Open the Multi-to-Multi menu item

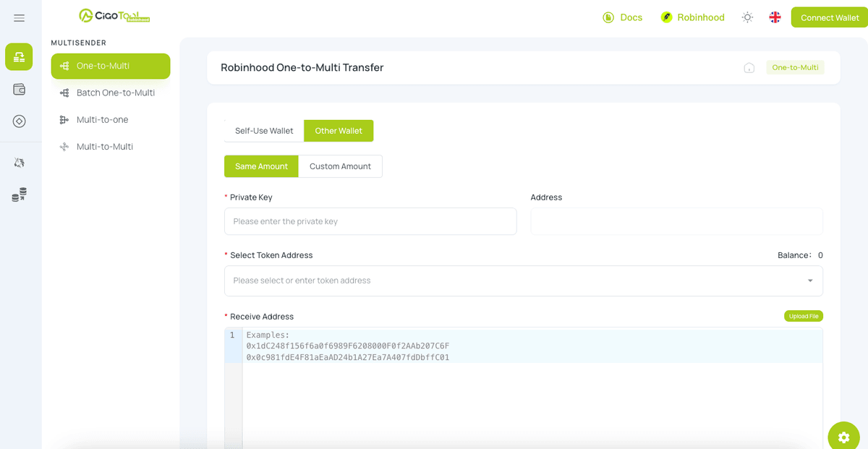pyautogui.click(x=111, y=147)
